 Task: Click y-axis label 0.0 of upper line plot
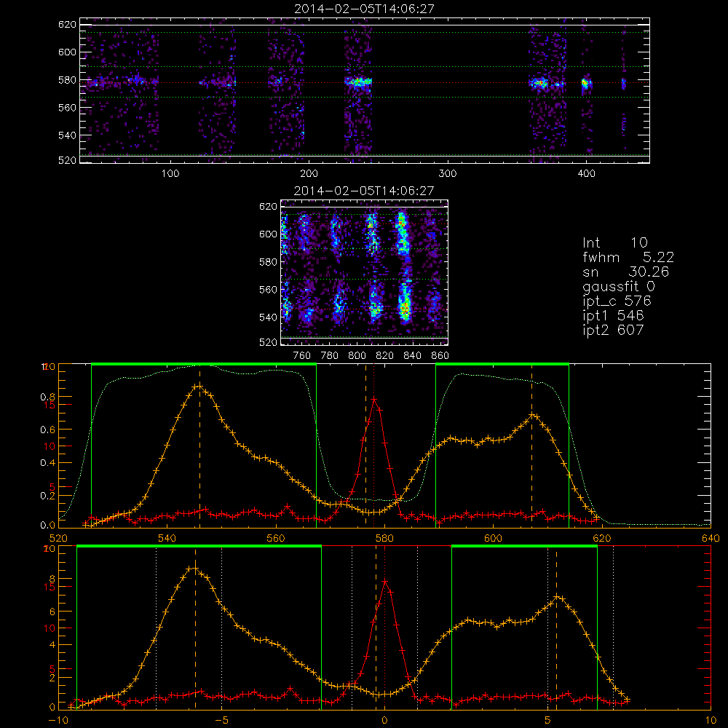[48, 526]
